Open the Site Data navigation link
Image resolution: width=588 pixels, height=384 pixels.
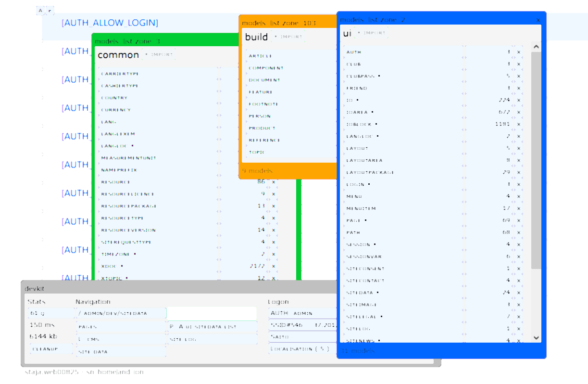pos(94,352)
